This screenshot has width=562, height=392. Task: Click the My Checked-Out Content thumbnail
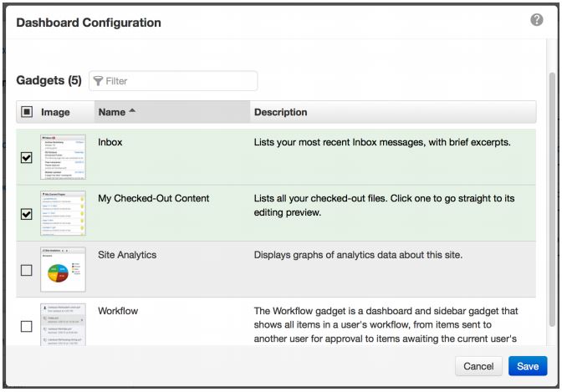pyautogui.click(x=64, y=212)
